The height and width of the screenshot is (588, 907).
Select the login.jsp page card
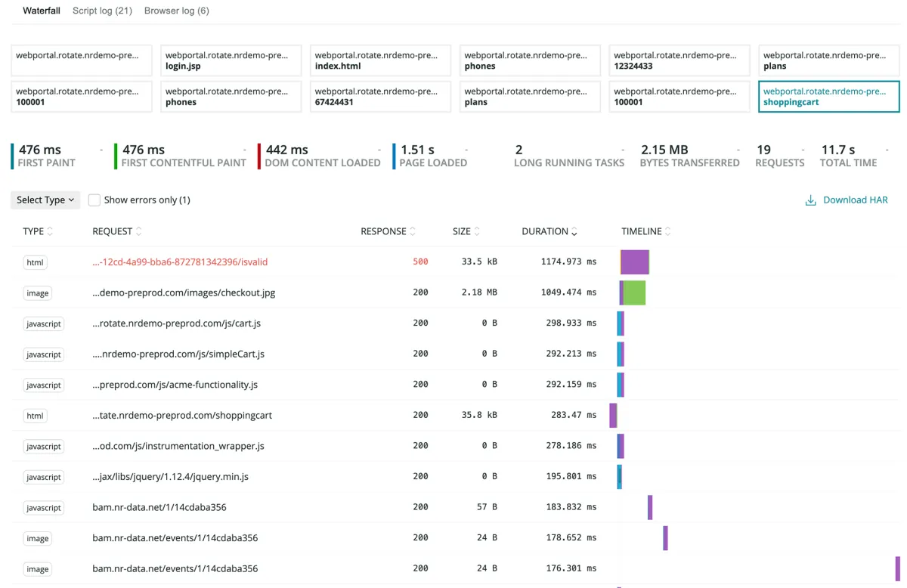click(231, 60)
